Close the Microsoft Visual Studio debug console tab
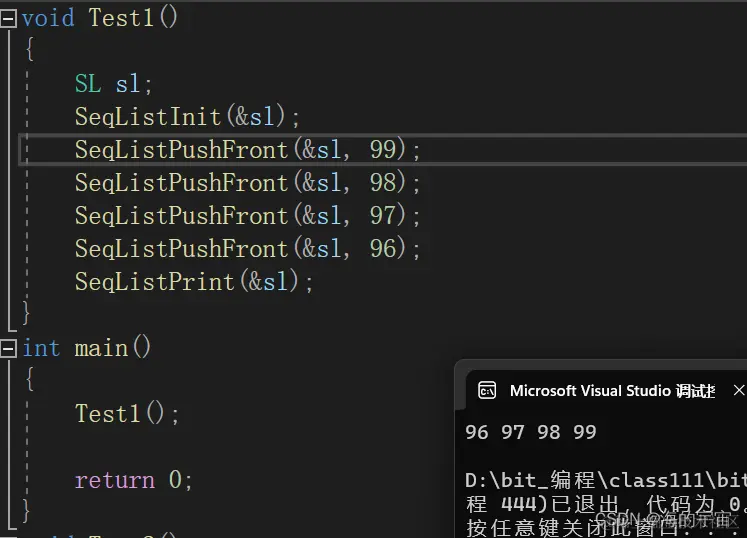The image size is (747, 538). click(738, 391)
